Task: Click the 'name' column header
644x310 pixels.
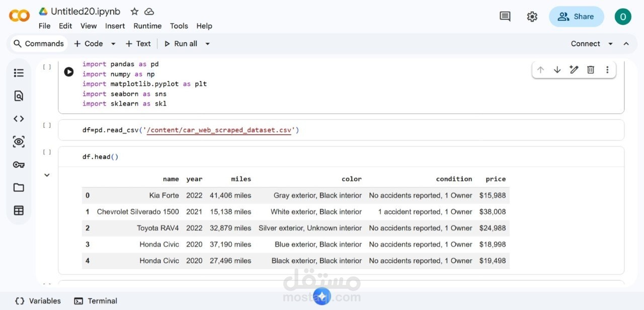Action: click(171, 179)
